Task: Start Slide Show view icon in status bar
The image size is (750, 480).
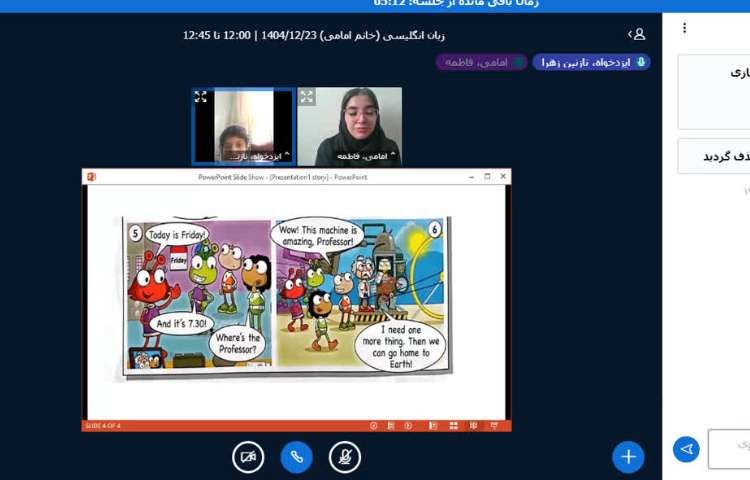Action: [x=494, y=425]
